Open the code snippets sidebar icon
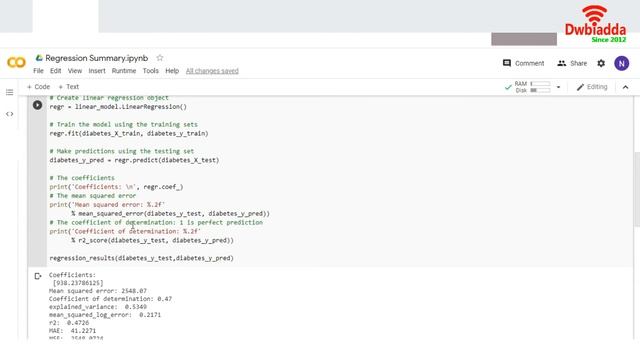 (x=10, y=114)
